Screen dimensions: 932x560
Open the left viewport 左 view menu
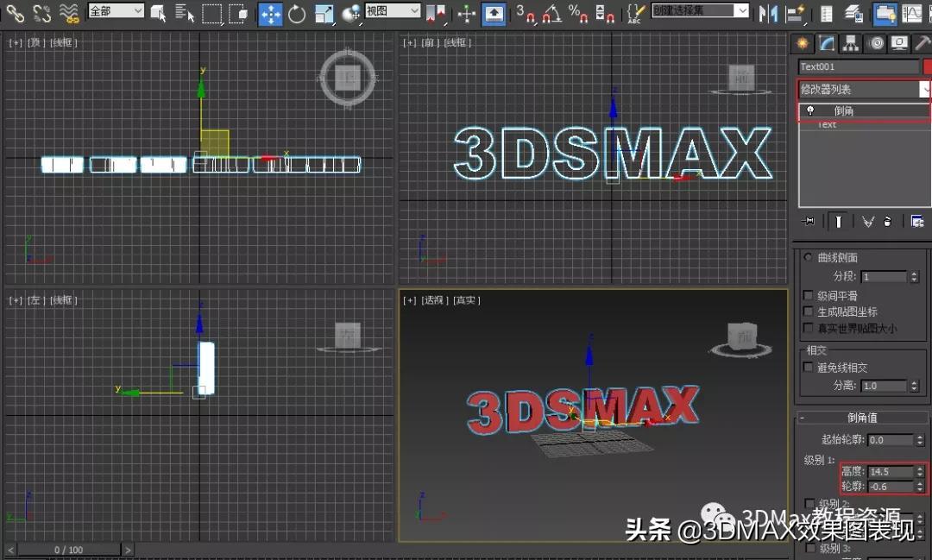(x=35, y=300)
